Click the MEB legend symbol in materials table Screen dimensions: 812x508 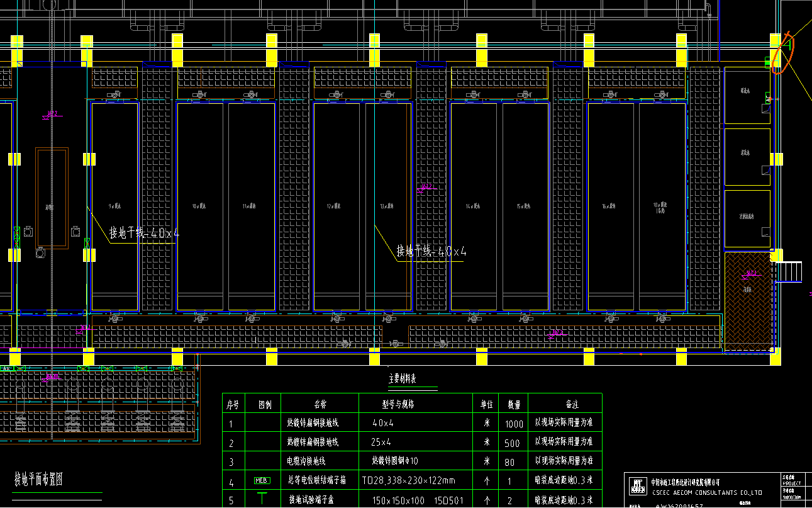(x=262, y=480)
